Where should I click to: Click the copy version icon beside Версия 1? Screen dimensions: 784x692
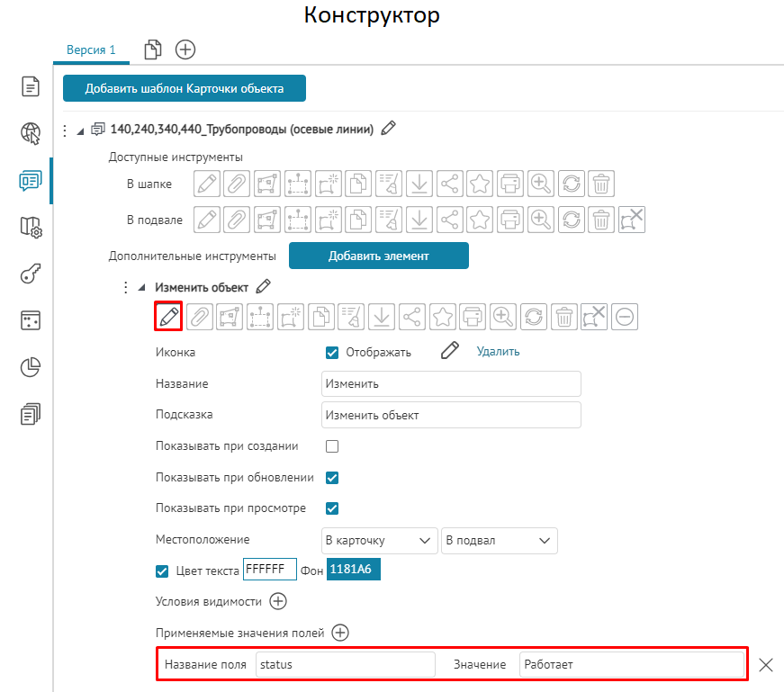click(x=153, y=49)
